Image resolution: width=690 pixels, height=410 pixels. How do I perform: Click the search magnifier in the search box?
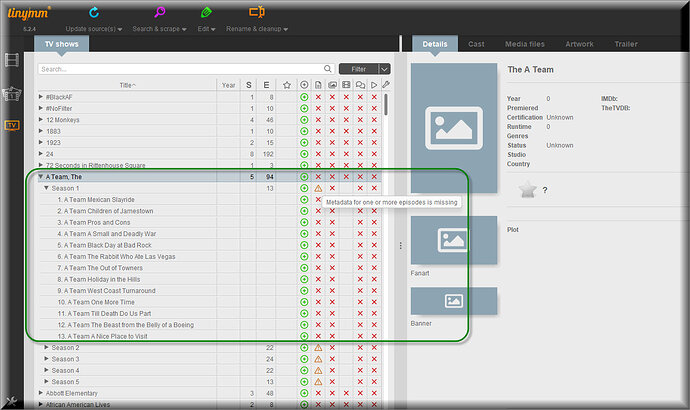[327, 69]
